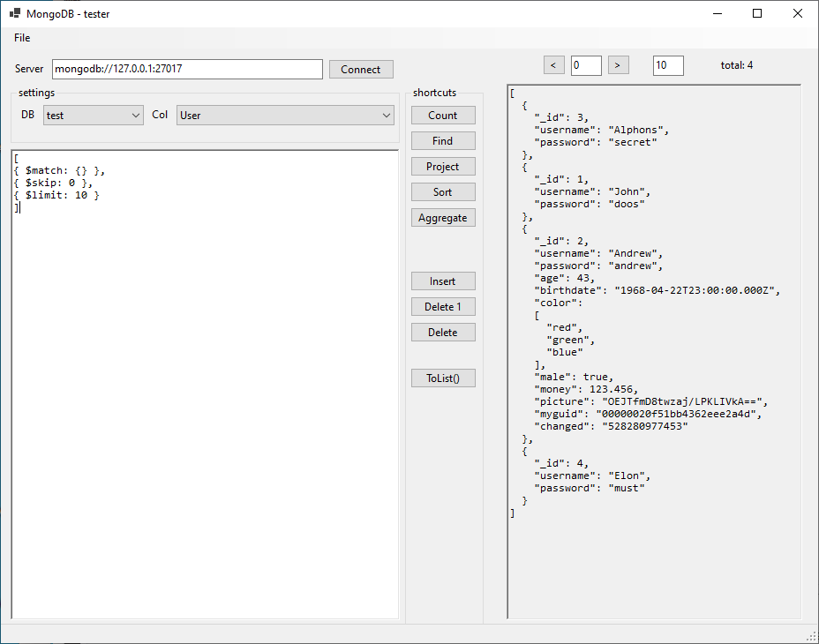
Task: Expand the Col dropdown showing User
Action: [x=285, y=116]
